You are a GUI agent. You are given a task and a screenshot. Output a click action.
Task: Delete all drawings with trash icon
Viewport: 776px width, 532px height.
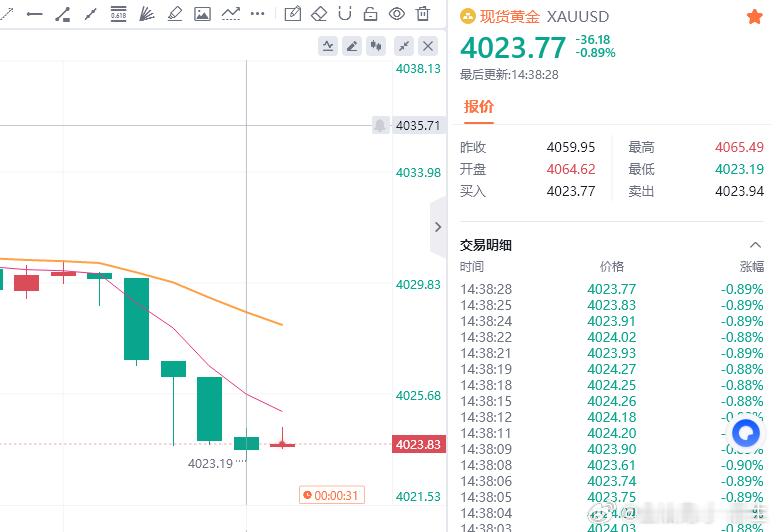pos(423,14)
